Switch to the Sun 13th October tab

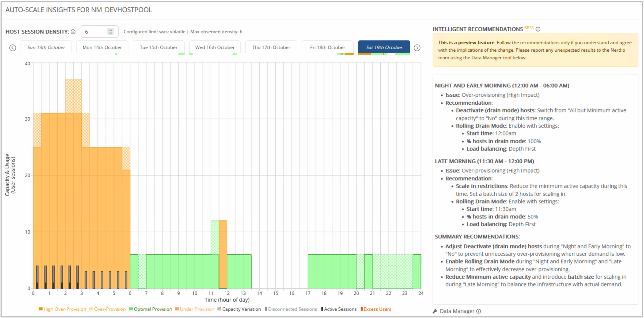click(46, 47)
